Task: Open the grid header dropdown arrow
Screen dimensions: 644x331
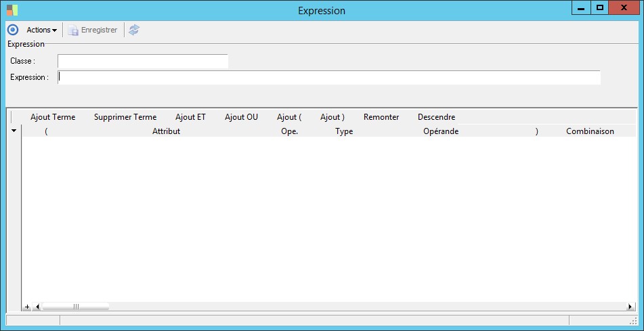Action: pos(14,131)
